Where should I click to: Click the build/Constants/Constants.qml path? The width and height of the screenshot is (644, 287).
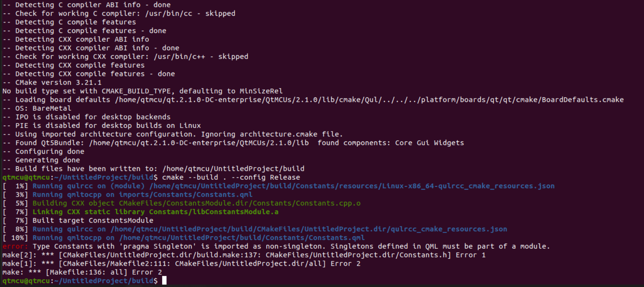pos(242,238)
